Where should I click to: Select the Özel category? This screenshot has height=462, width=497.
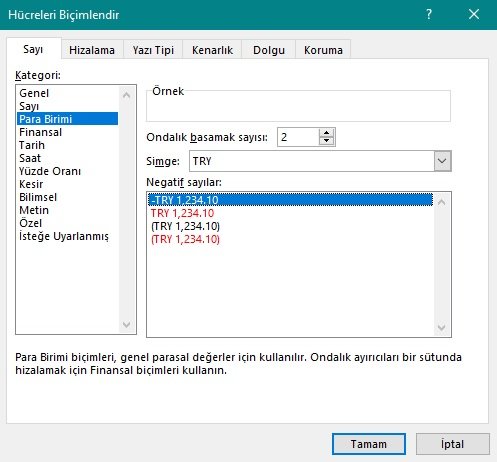[68, 223]
